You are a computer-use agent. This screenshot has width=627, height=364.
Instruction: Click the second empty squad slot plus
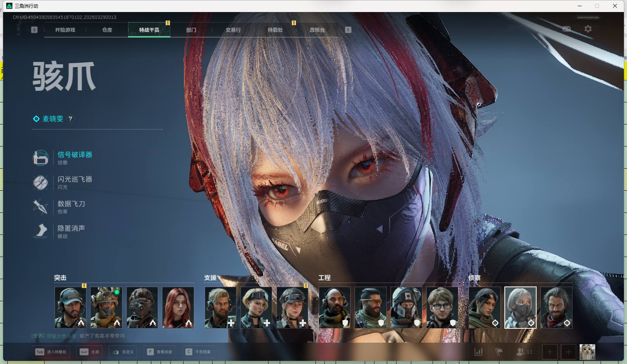point(568,352)
